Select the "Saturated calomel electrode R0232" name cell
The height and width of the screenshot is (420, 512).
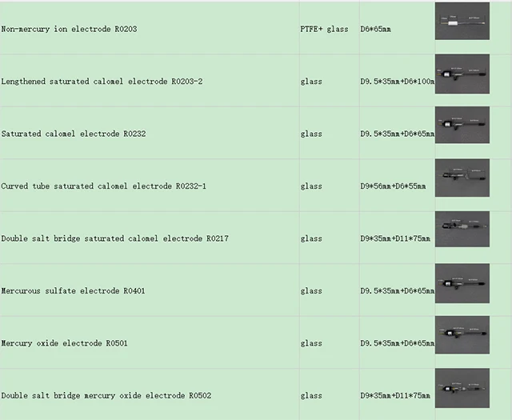(74, 134)
